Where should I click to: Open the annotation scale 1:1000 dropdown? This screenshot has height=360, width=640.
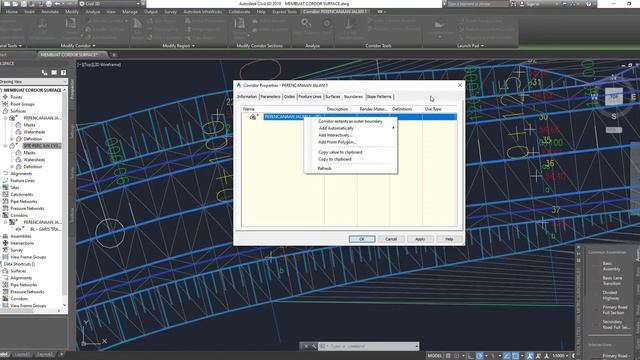[x=561, y=356]
